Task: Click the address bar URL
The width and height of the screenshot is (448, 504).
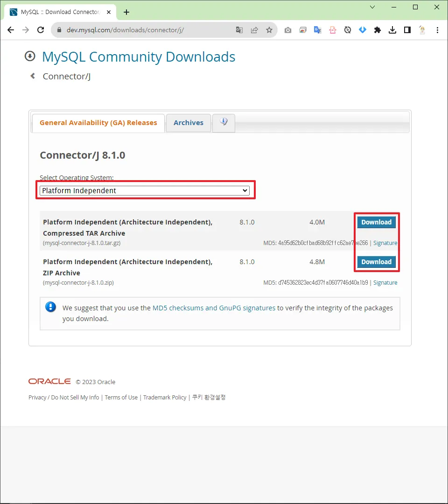Action: 126,30
